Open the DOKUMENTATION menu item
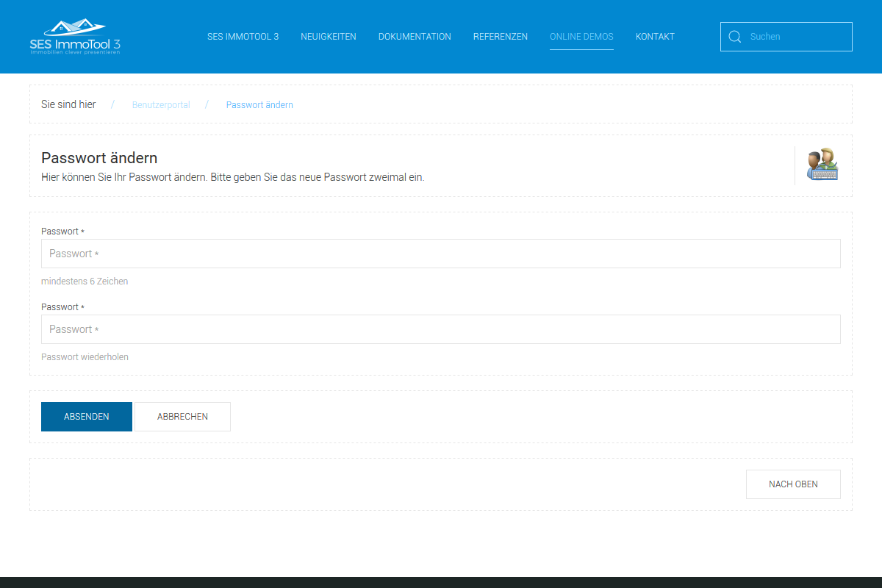882x588 pixels. 415,37
